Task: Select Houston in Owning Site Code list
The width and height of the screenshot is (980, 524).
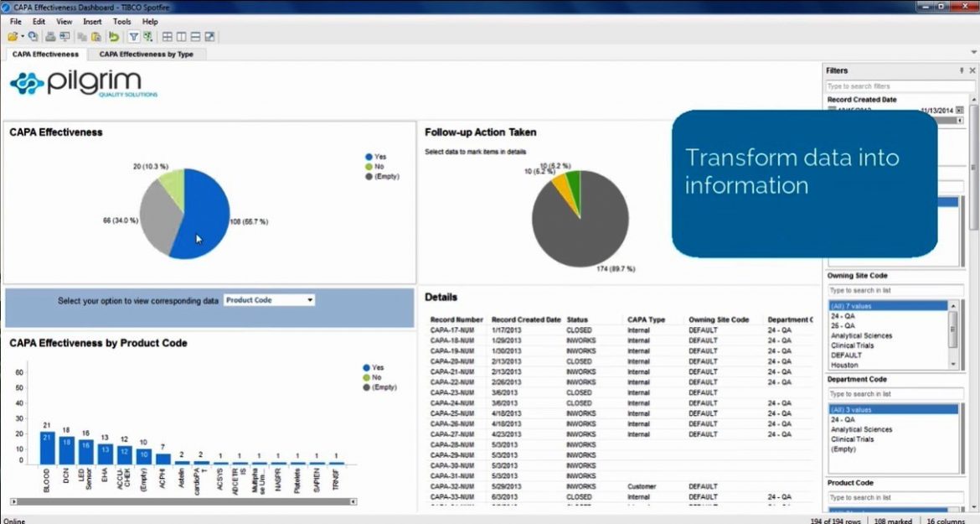Action: 844,366
